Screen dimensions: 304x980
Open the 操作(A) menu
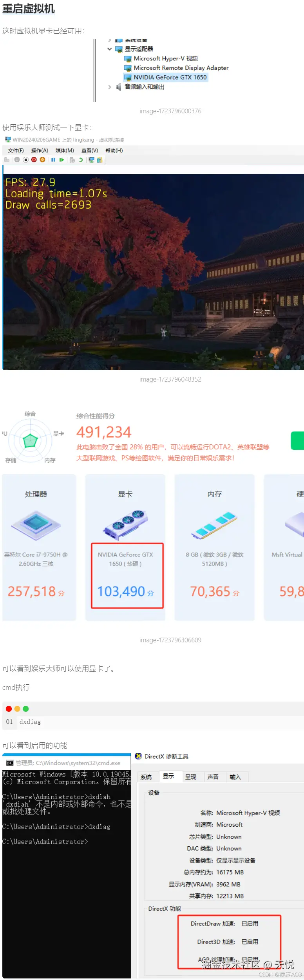pos(40,151)
